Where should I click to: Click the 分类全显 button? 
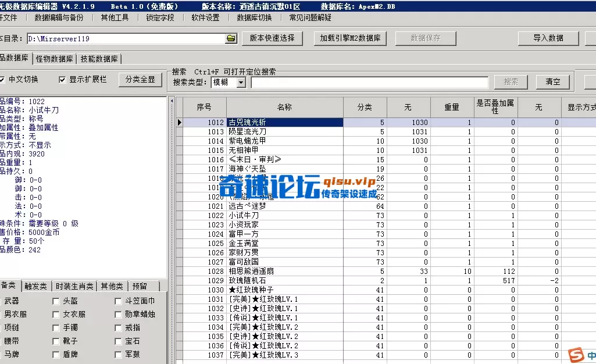tap(140, 80)
